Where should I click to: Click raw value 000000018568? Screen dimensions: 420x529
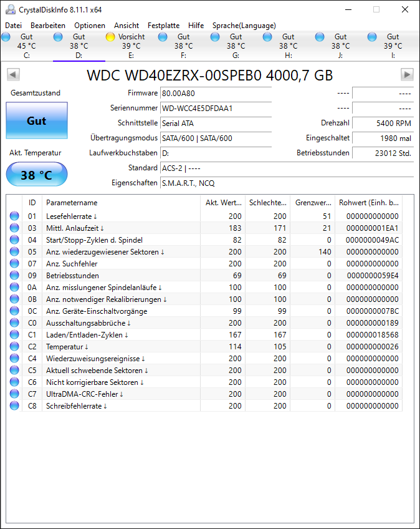tap(372, 334)
